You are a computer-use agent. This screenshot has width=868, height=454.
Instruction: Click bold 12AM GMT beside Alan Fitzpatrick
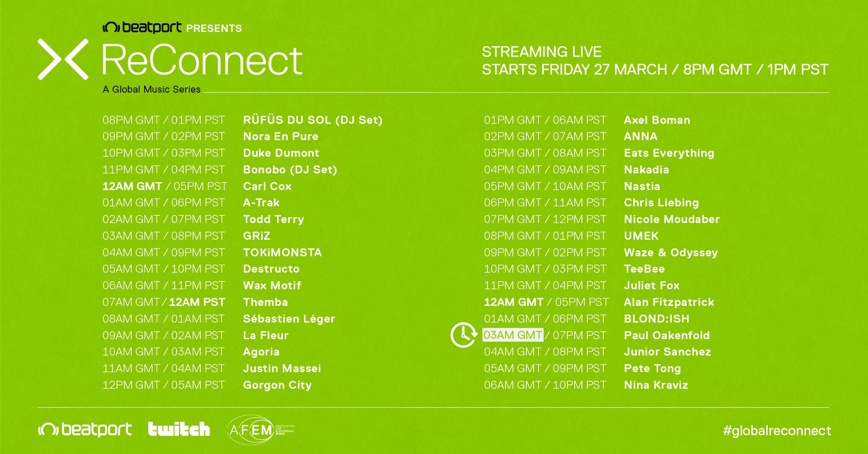tap(514, 302)
